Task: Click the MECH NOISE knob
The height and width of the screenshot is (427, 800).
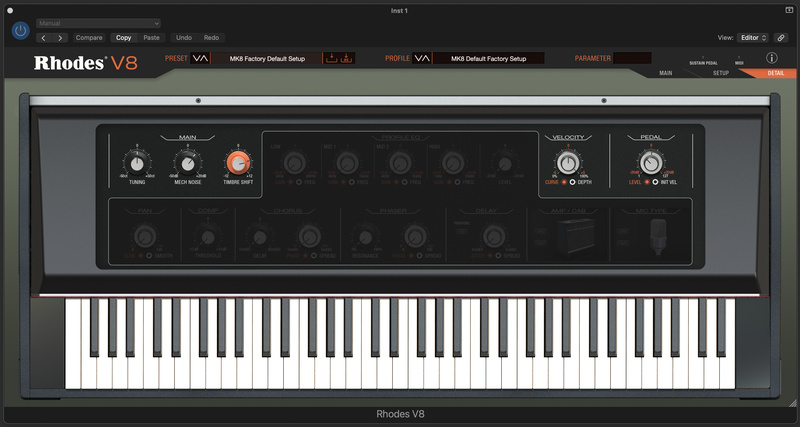Action: pos(188,164)
